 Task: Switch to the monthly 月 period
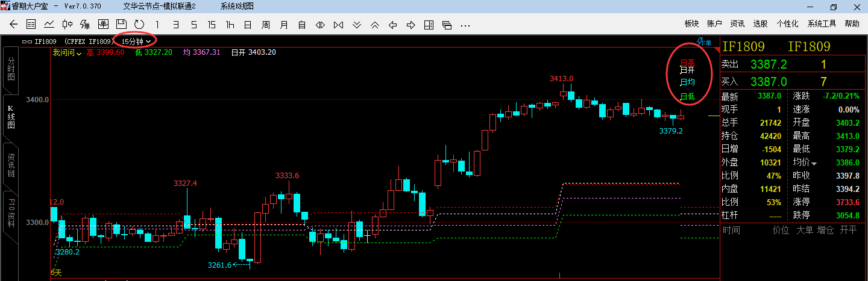pyautogui.click(x=283, y=25)
